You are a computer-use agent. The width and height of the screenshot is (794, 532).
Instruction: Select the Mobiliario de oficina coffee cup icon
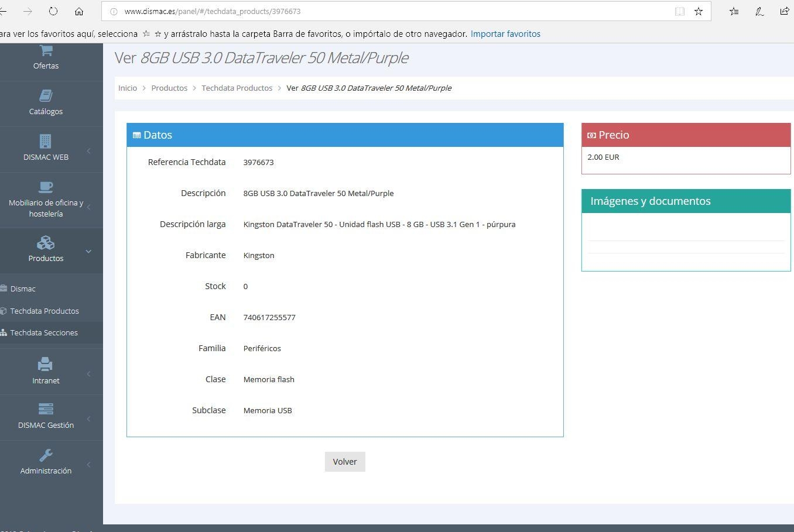(x=46, y=187)
